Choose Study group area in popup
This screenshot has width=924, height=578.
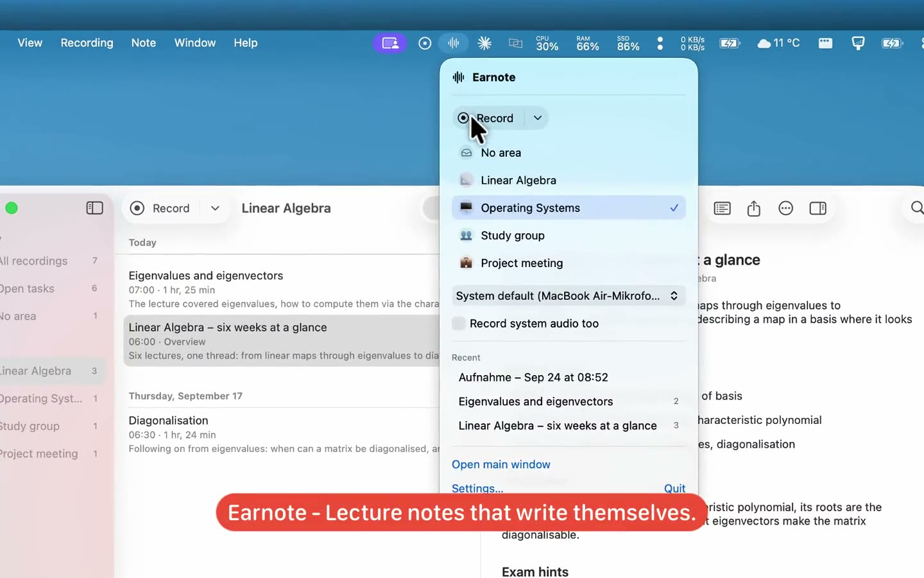tap(569, 236)
